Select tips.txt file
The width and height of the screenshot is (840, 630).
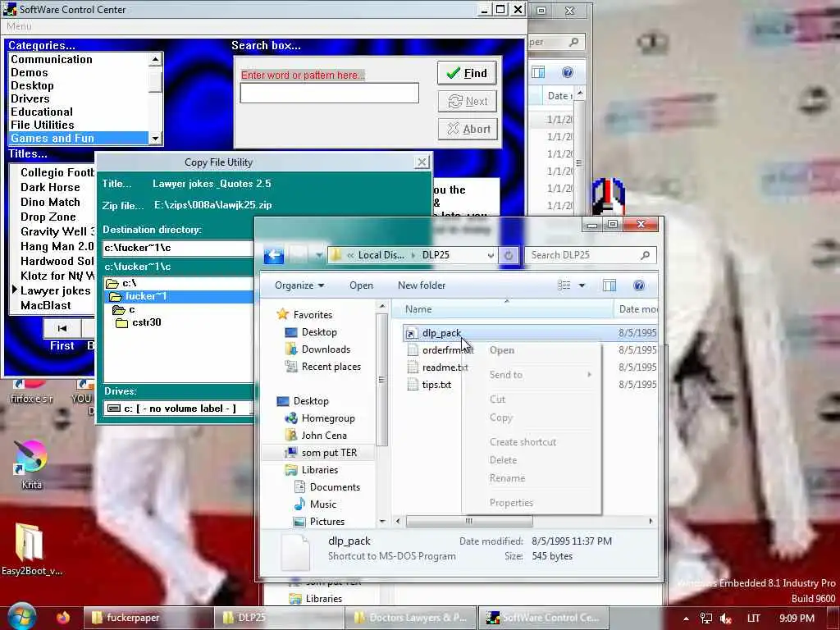436,385
